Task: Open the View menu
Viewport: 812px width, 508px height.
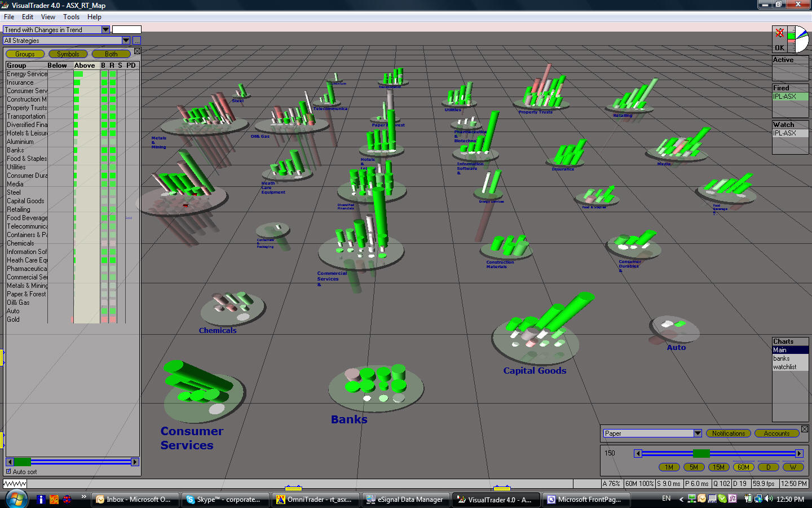Action: pyautogui.click(x=48, y=17)
